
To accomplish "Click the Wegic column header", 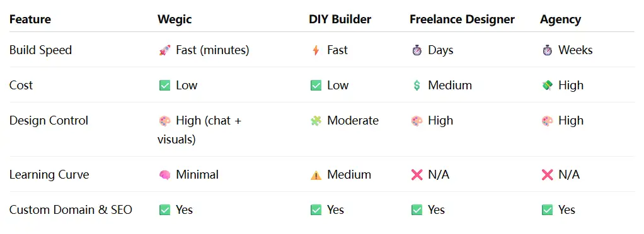I will [x=175, y=19].
